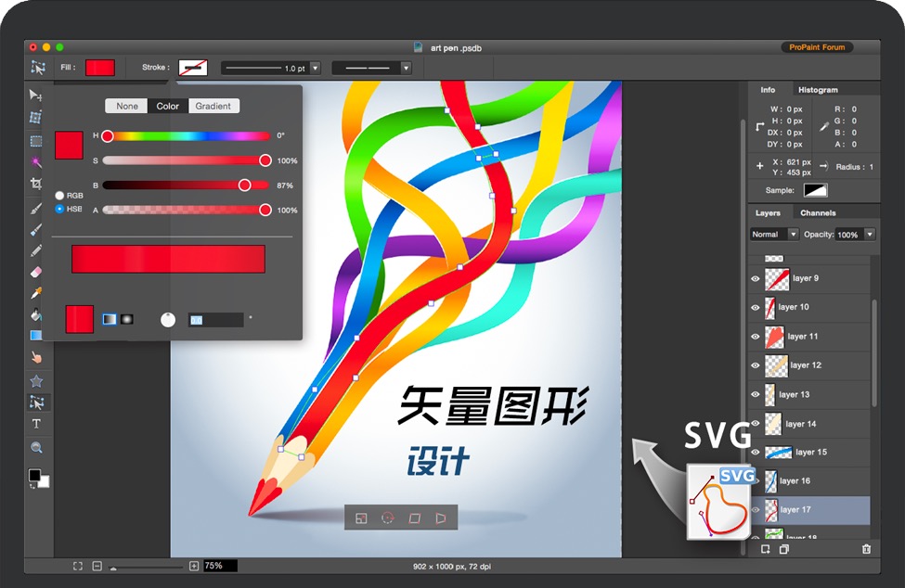Open the stroke width 1.0 pt dropdown
Image resolution: width=905 pixels, height=588 pixels.
(316, 68)
